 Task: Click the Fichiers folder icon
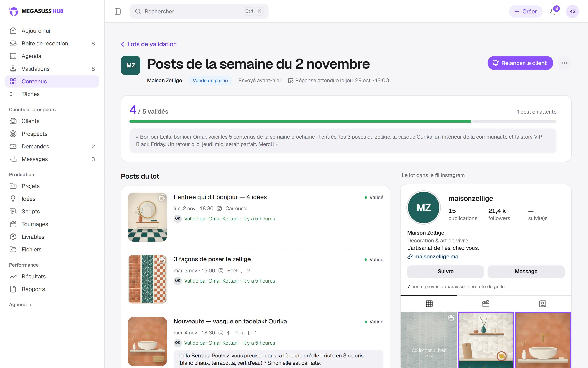tap(13, 249)
